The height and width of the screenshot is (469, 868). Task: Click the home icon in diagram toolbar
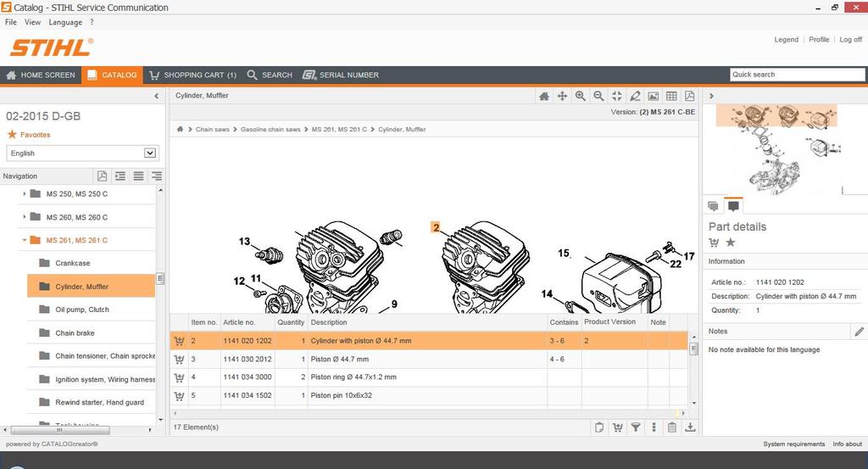543,97
